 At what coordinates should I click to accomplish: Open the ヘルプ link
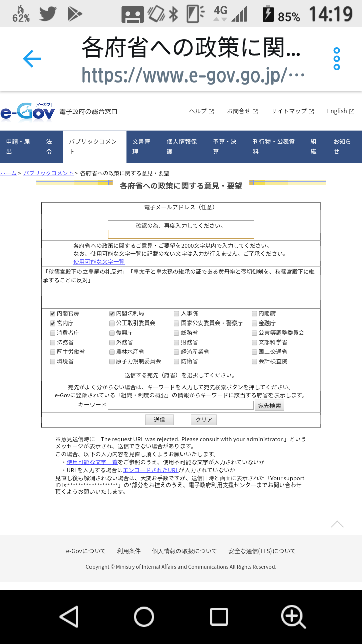tap(201, 111)
